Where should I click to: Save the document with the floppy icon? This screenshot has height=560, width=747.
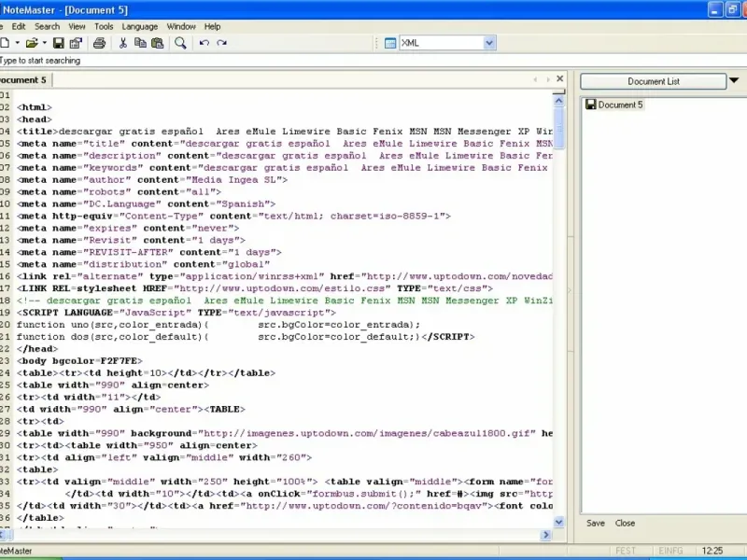tap(58, 43)
